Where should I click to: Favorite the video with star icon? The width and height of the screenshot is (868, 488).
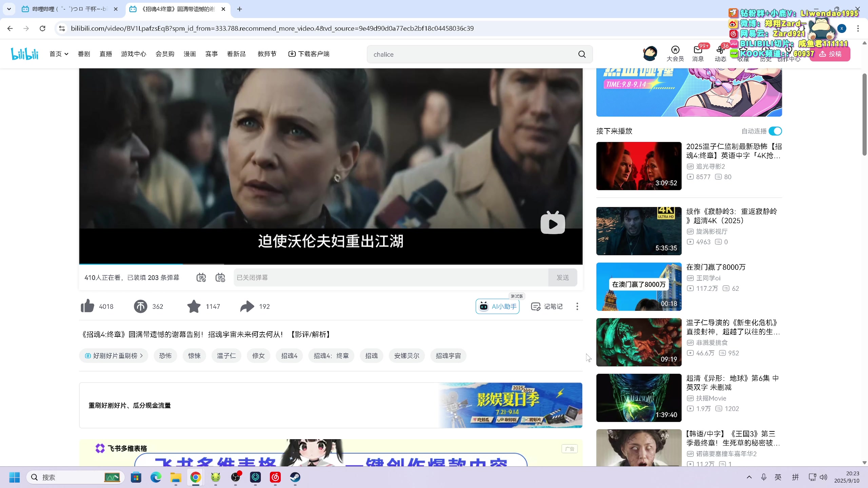194,306
